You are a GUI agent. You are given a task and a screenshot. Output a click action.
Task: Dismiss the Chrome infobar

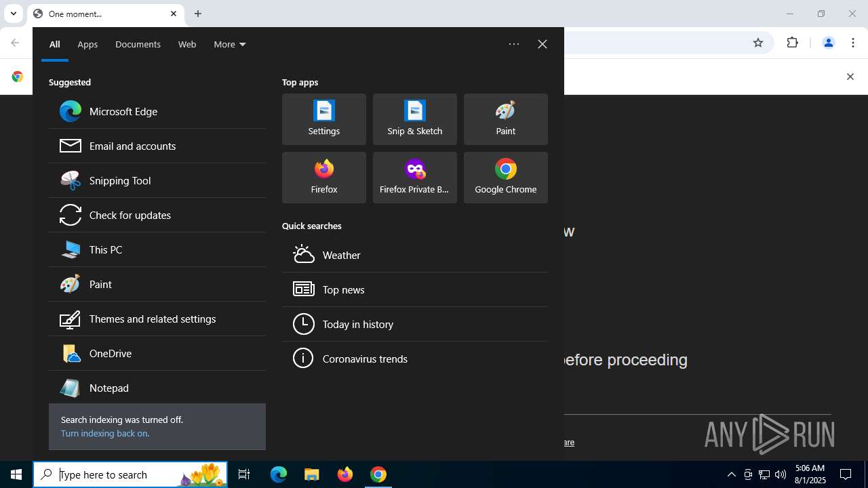pos(850,77)
